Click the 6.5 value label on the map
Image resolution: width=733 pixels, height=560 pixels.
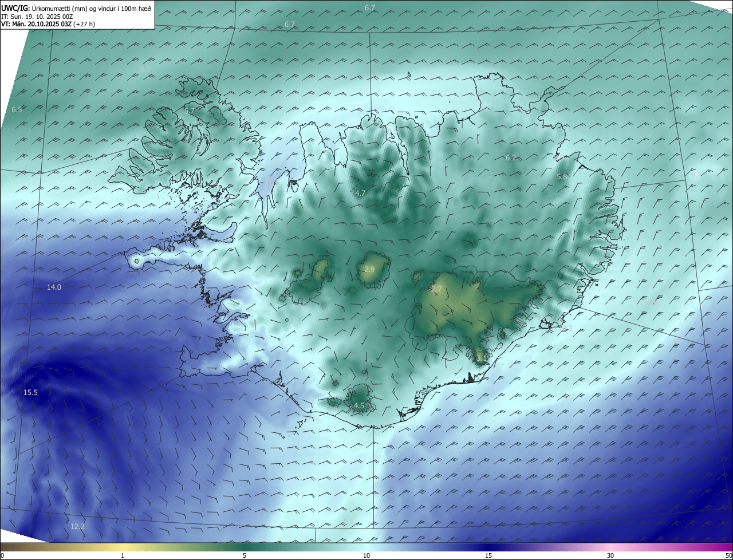(17, 110)
